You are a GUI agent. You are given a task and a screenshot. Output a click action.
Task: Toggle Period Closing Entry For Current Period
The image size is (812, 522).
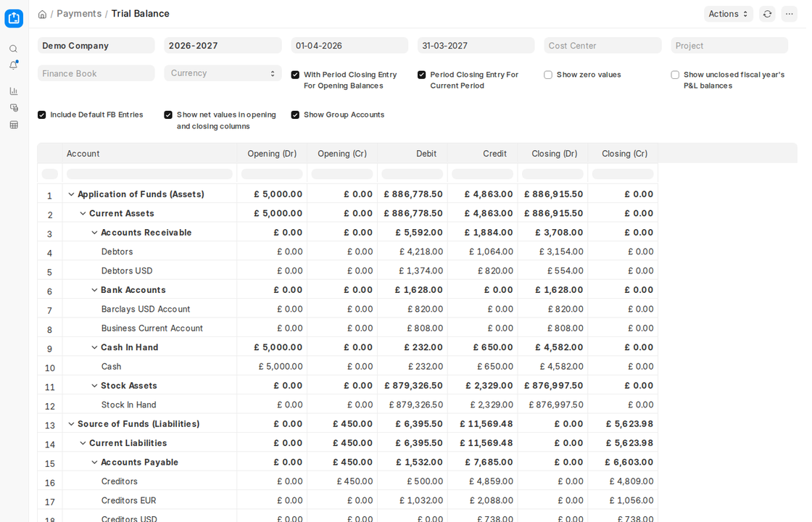coord(421,75)
